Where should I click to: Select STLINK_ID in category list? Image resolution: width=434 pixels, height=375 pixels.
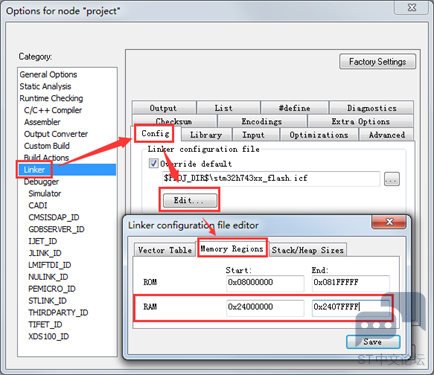(x=47, y=301)
